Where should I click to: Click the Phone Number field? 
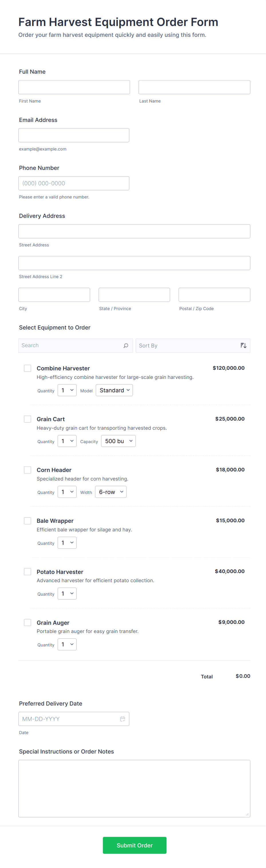point(74,183)
